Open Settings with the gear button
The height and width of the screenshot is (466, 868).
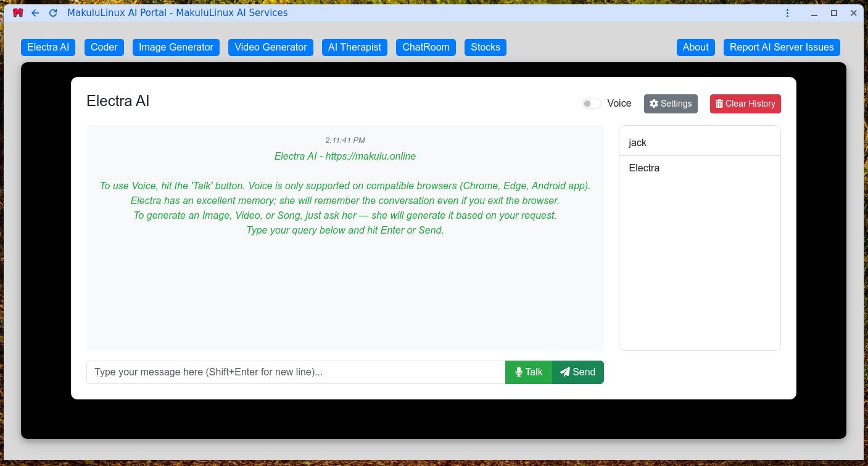[671, 104]
